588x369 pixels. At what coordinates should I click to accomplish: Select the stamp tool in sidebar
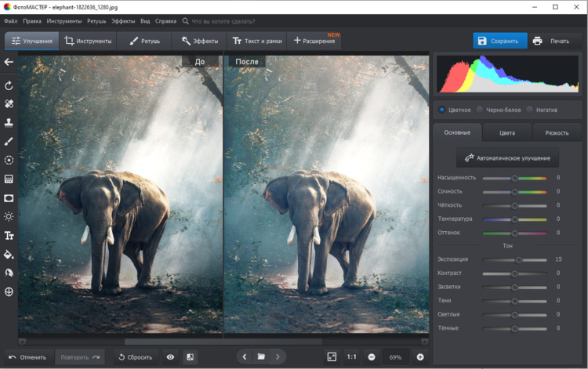pyautogui.click(x=9, y=122)
